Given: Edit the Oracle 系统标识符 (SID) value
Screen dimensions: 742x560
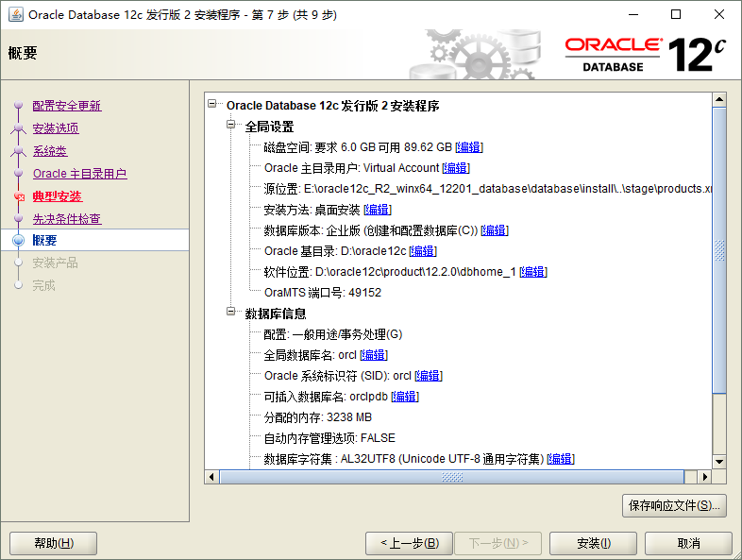Looking at the screenshot, I should tap(429, 376).
